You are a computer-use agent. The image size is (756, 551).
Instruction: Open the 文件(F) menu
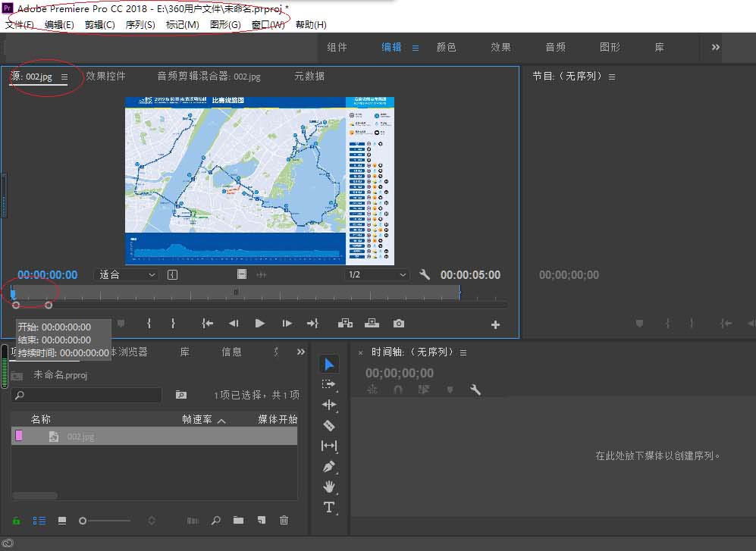click(x=20, y=25)
